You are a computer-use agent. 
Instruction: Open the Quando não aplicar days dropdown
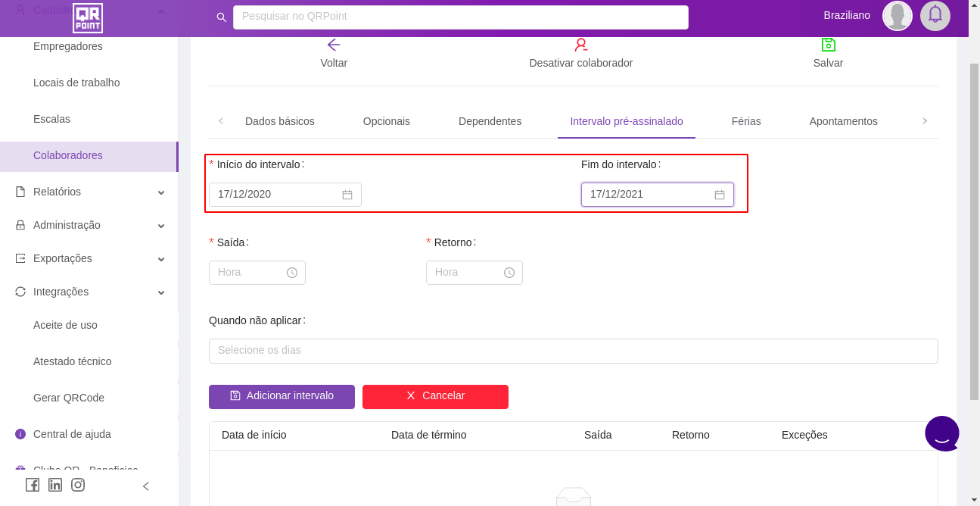click(573, 351)
